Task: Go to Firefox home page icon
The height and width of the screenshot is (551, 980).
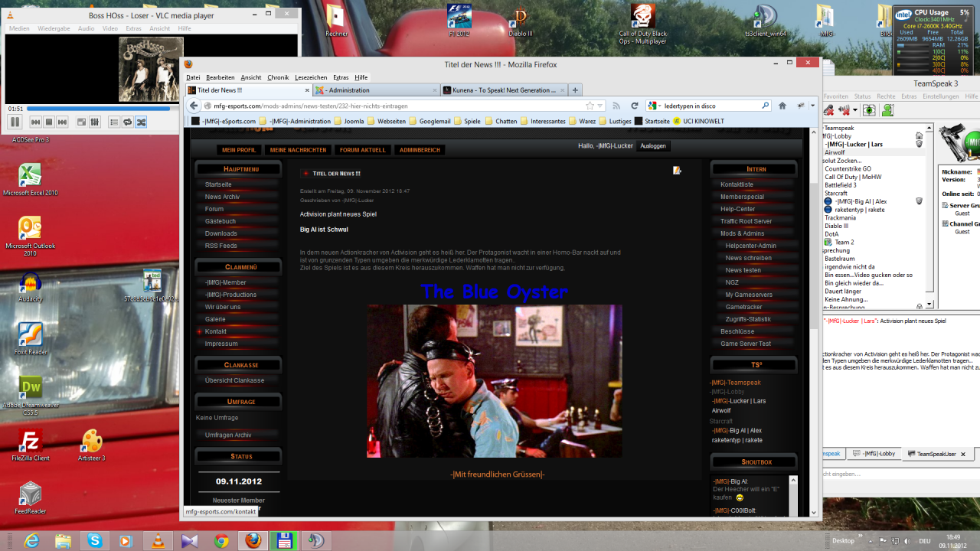Action: coord(782,106)
